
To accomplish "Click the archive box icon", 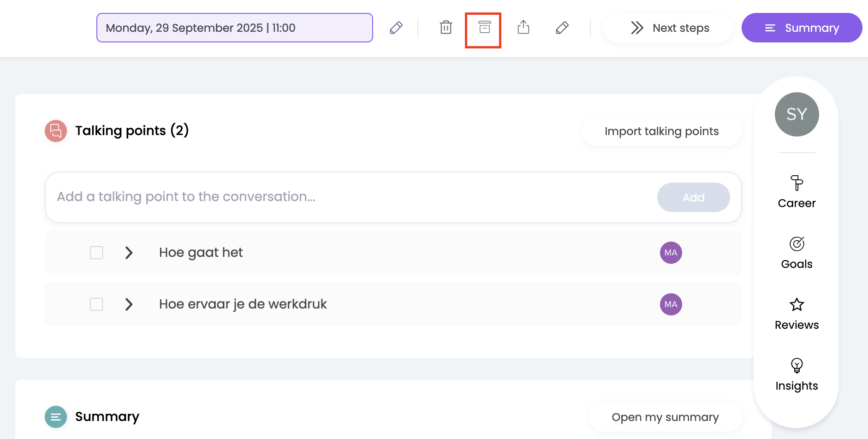I will pos(484,28).
